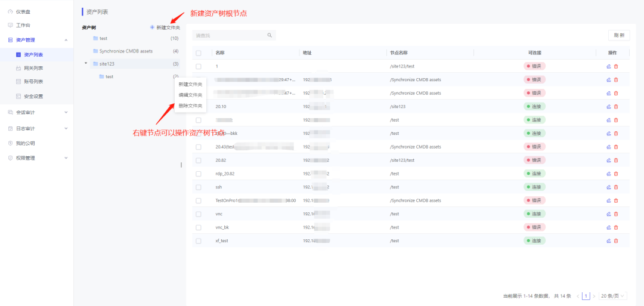
Task: Edit the ssh asset
Action: pos(609,187)
